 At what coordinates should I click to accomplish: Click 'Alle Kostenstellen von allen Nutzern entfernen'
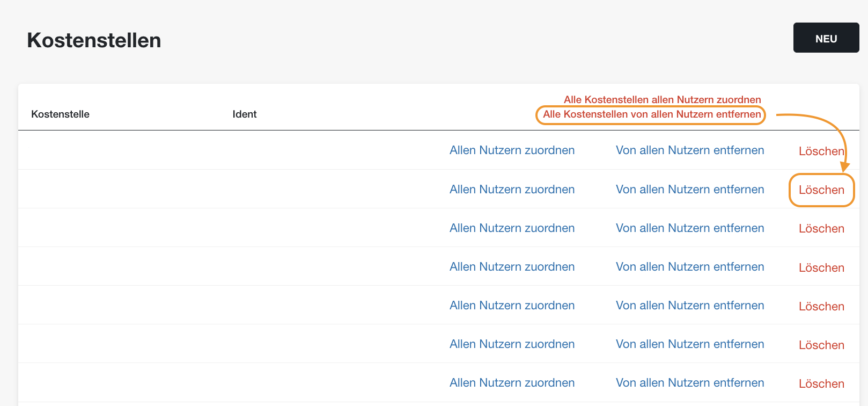(x=652, y=114)
